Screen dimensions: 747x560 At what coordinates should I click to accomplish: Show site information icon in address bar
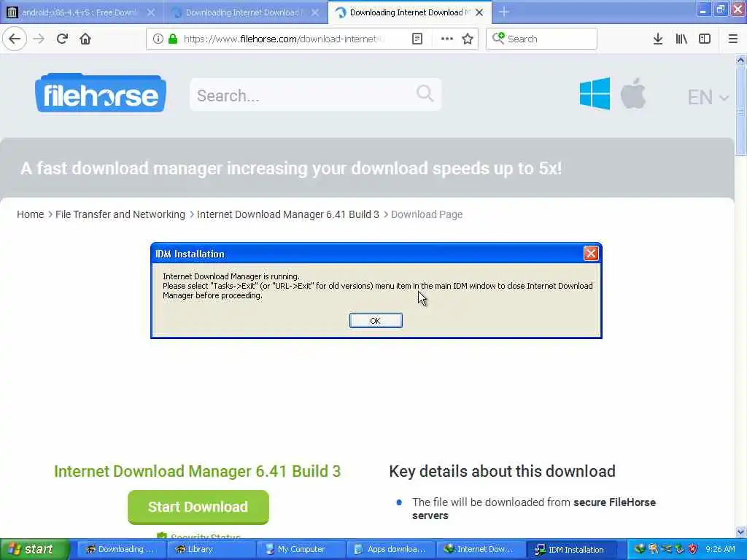pos(158,39)
